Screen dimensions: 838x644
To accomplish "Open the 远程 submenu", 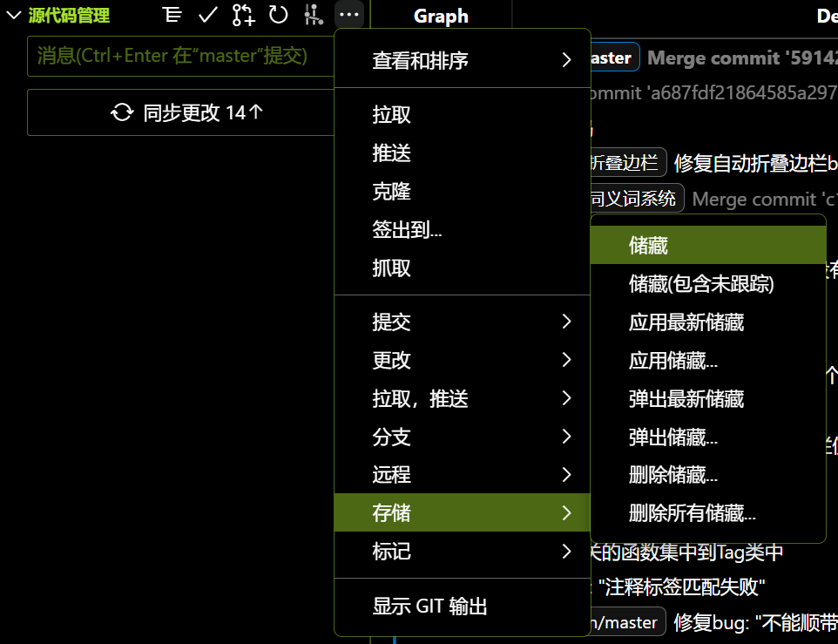I will pyautogui.click(x=462, y=475).
